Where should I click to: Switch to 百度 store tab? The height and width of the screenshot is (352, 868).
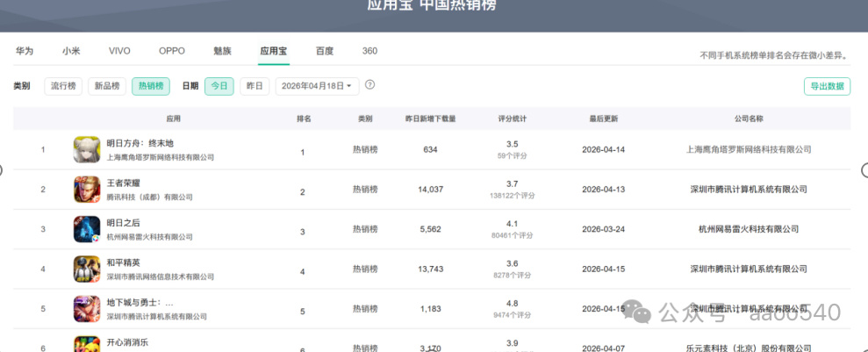tap(325, 51)
